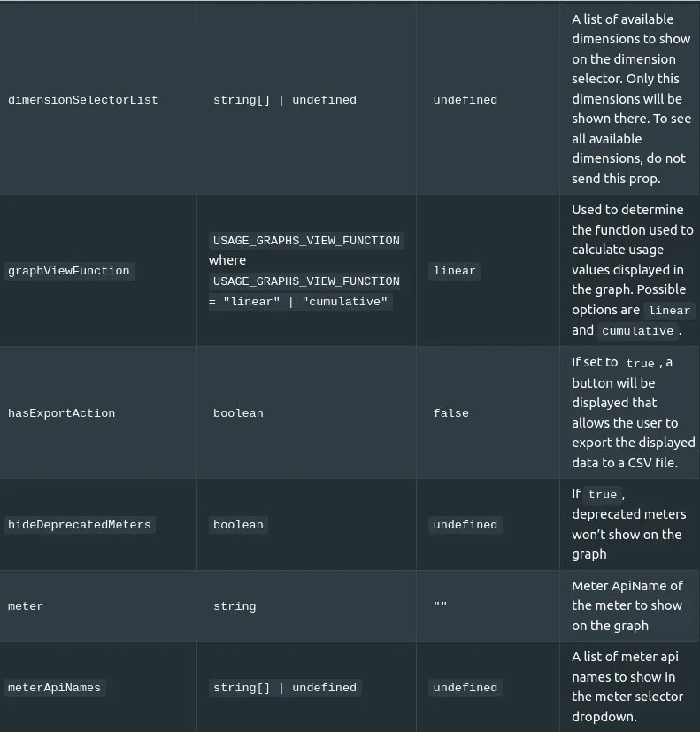Click the hideDeprecatedMeters prop name
Viewport: 700px width, 732px height.
pyautogui.click(x=80, y=525)
